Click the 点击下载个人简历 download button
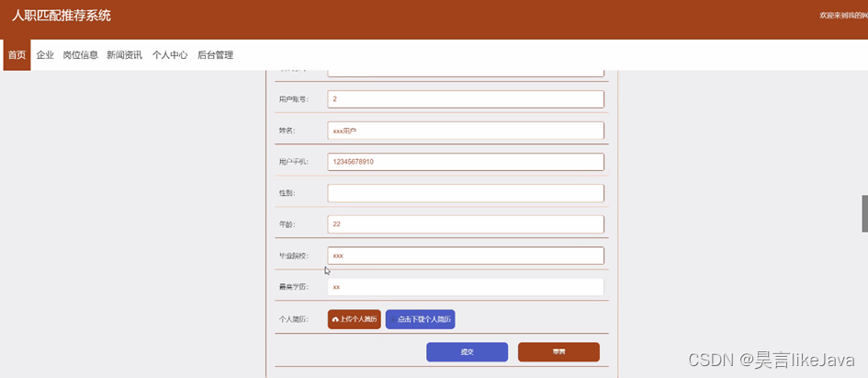 420,319
